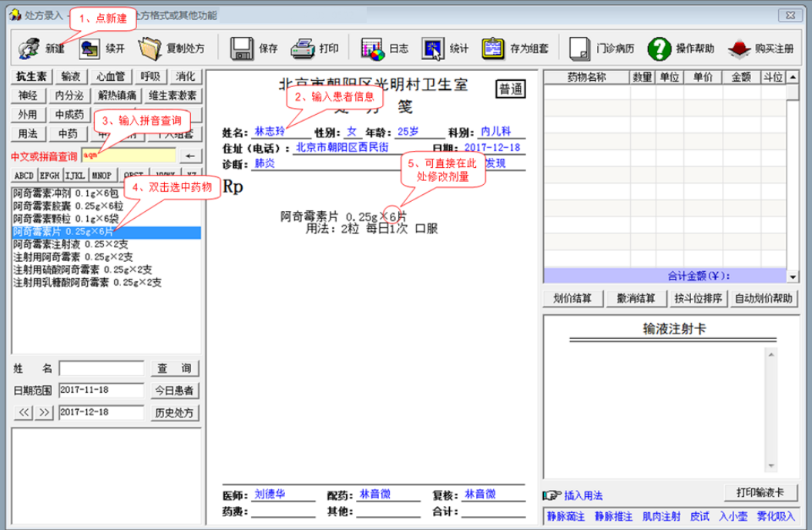
Task: Click the >> next date button
Action: 44,412
